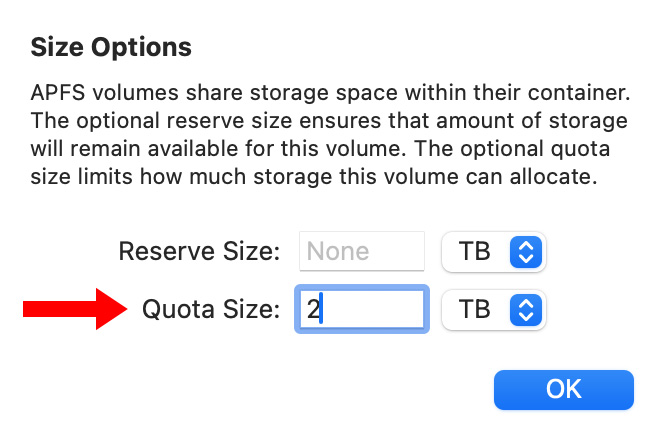
Task: Click the "Reserve Size:" label
Action: (x=199, y=252)
